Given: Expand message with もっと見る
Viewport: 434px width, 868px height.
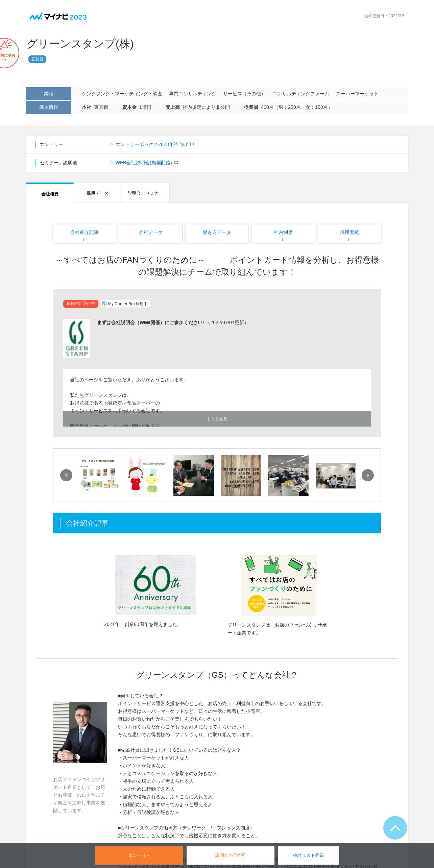Looking at the screenshot, I should [x=217, y=419].
